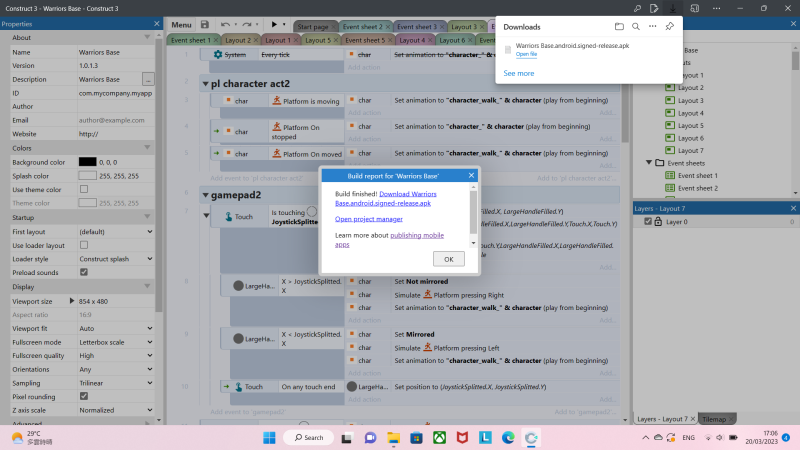Open Viewport fit dropdown
This screenshot has height=450, width=800.
tap(115, 329)
